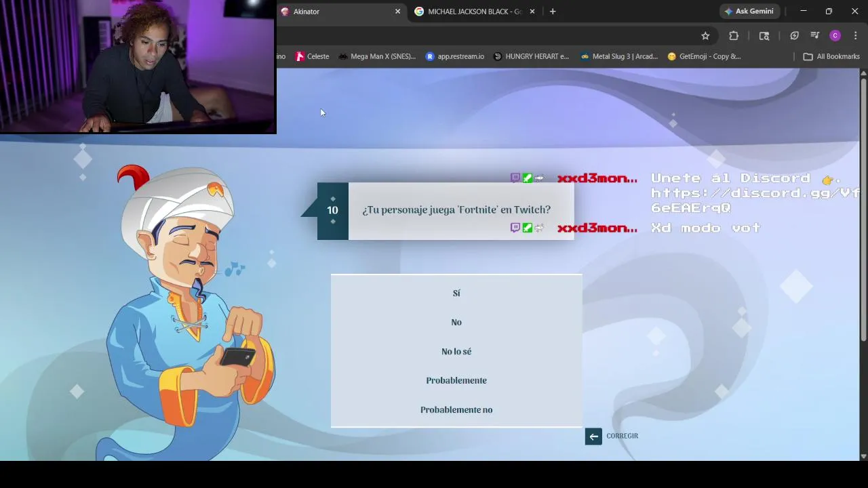Click the Fortnite en Twitch question text

[456, 210]
